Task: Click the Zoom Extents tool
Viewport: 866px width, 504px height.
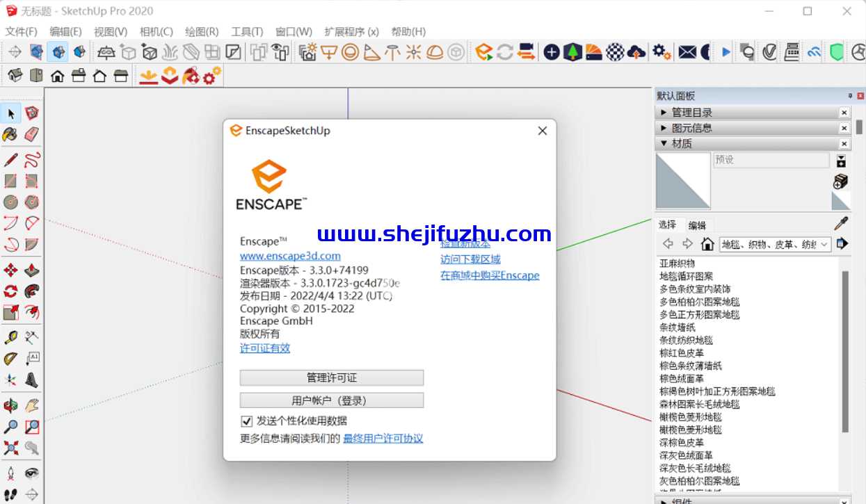Action: click(11, 448)
